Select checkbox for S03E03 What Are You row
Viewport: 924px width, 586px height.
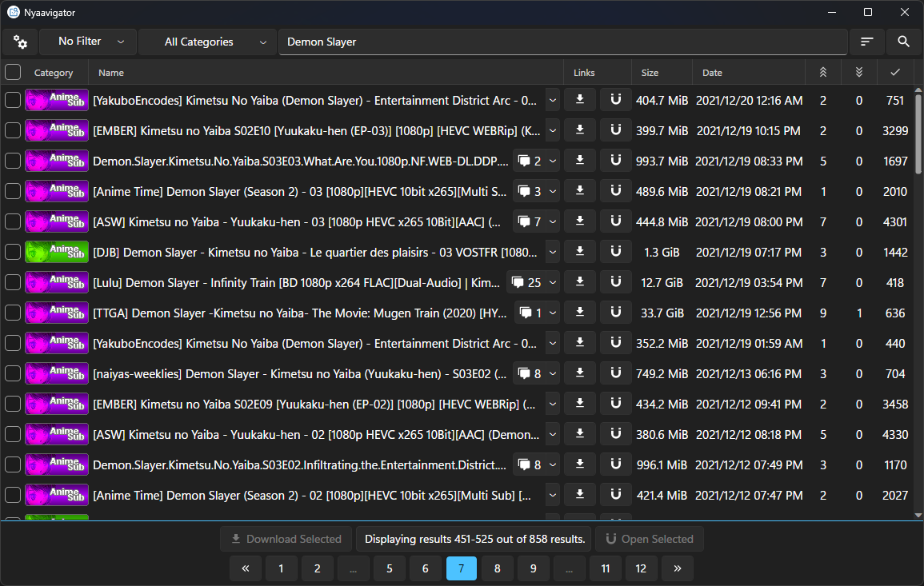pos(13,161)
